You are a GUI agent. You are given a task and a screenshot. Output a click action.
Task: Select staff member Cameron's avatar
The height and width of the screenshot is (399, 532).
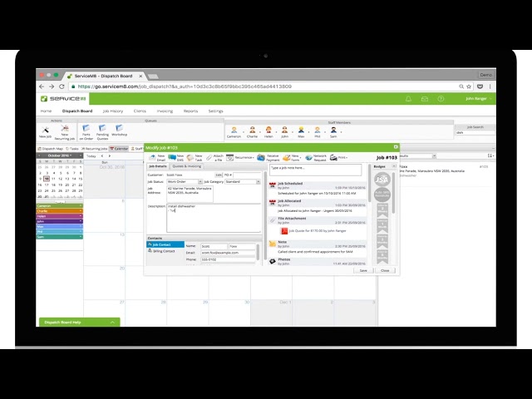(234, 130)
